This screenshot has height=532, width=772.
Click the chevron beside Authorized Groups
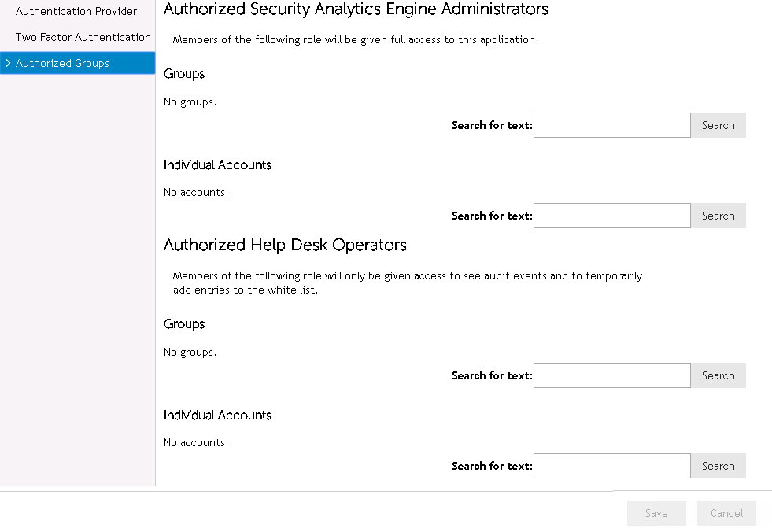(x=7, y=63)
